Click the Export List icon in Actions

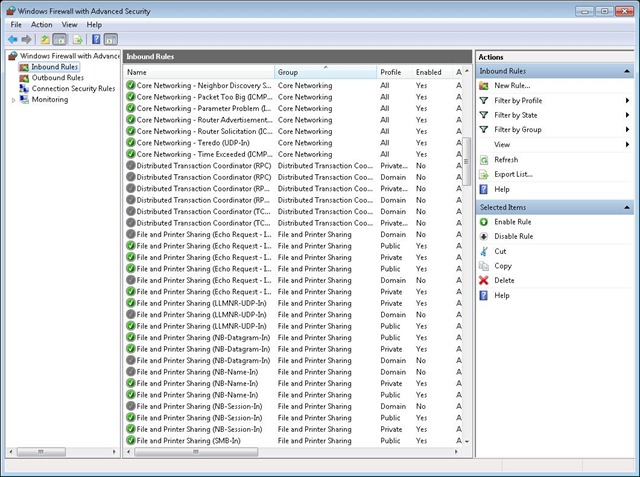click(484, 174)
